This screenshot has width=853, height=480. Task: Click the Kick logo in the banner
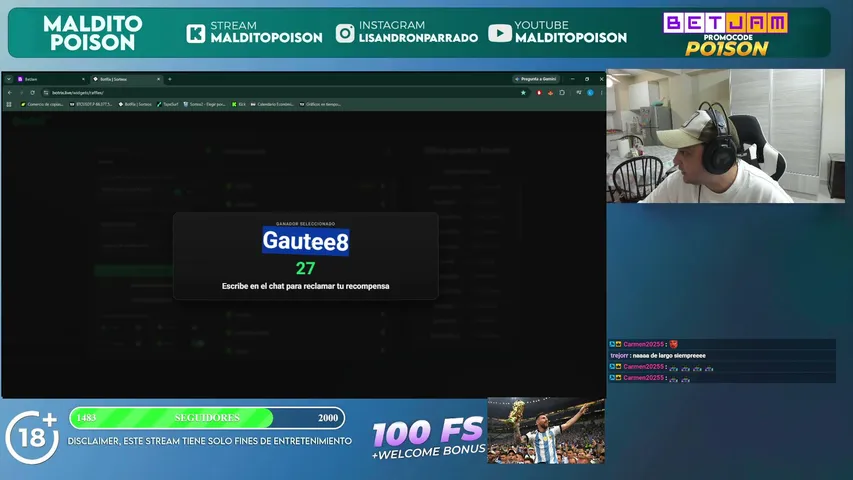point(196,33)
